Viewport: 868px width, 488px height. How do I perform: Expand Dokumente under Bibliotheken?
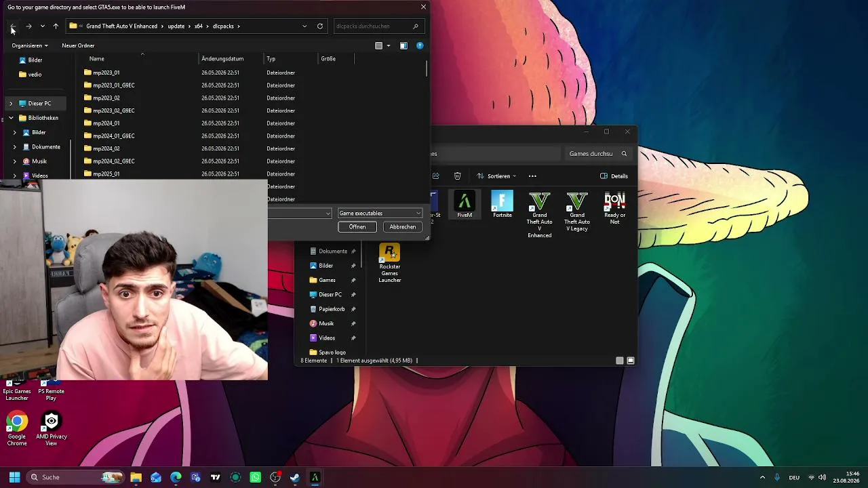click(x=14, y=147)
